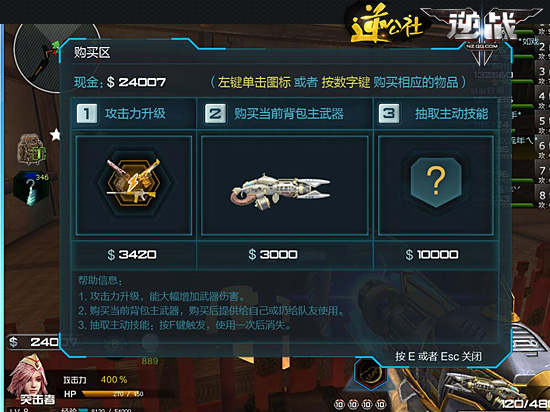Click the $10000 skill draw price
Image resolution: width=550 pixels, height=412 pixels.
[x=432, y=254]
